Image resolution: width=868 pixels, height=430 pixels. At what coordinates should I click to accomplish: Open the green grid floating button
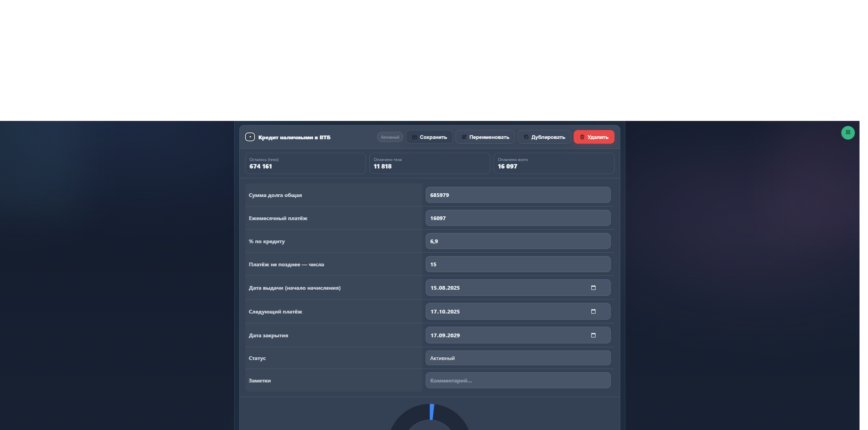pos(848,132)
